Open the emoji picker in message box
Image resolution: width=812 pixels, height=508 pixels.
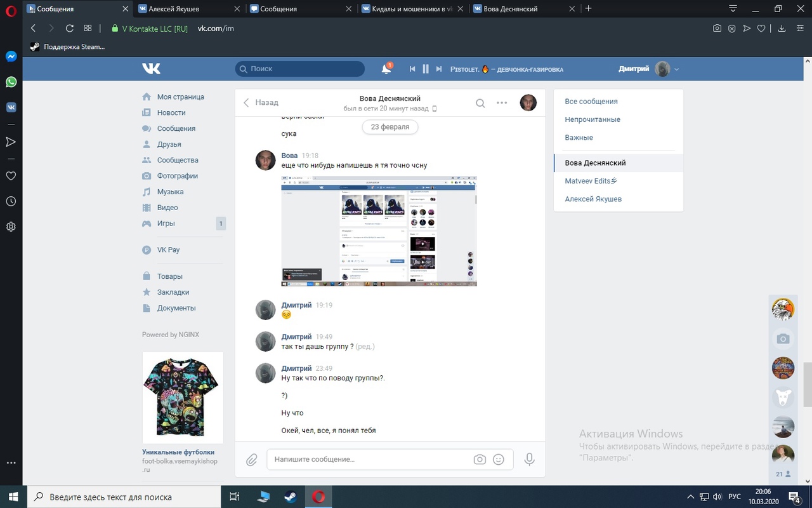click(x=499, y=460)
